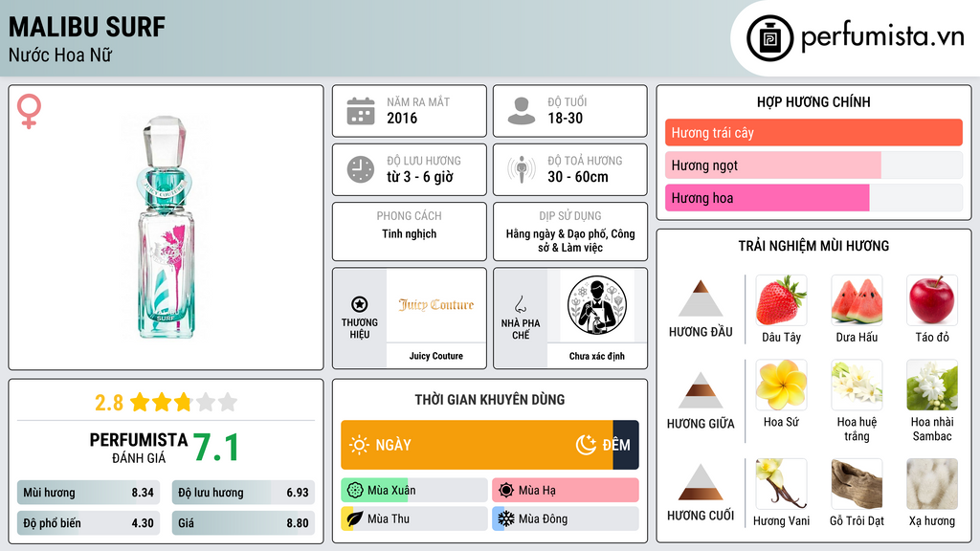
Task: Click the dark ĐÊM night segment
Action: (626, 445)
